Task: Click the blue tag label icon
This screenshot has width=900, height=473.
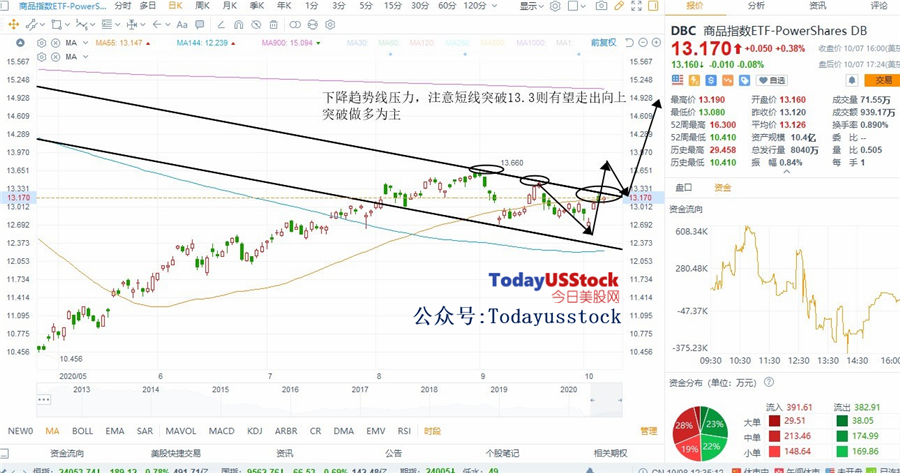Action: click(744, 80)
